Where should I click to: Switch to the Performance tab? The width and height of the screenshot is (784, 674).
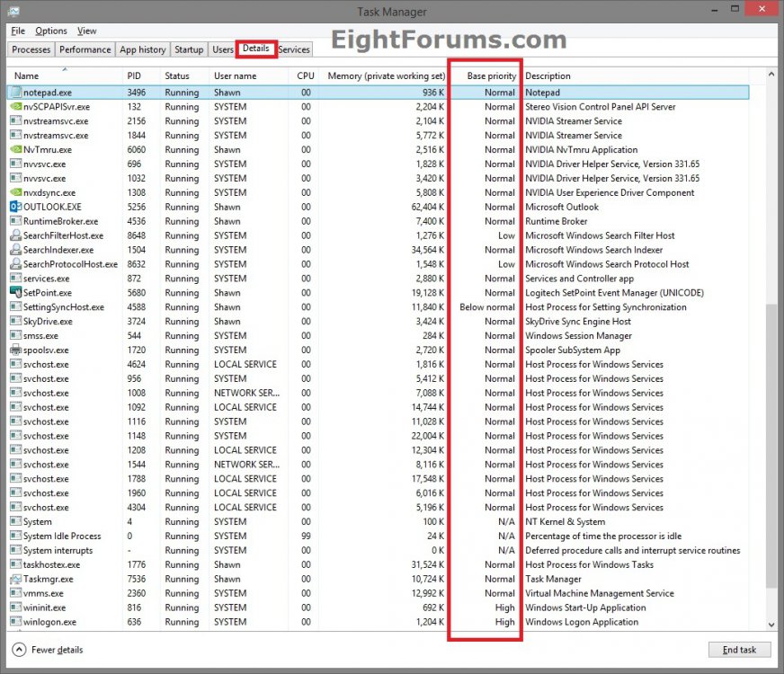(x=85, y=49)
